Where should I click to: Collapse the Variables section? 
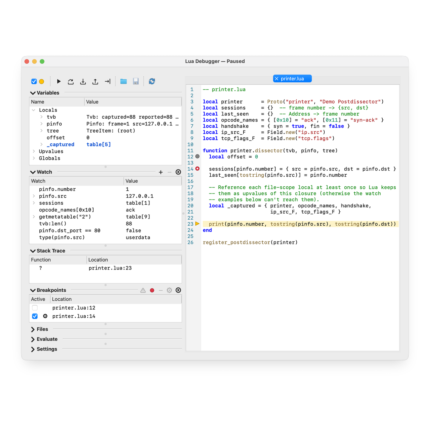coord(33,93)
